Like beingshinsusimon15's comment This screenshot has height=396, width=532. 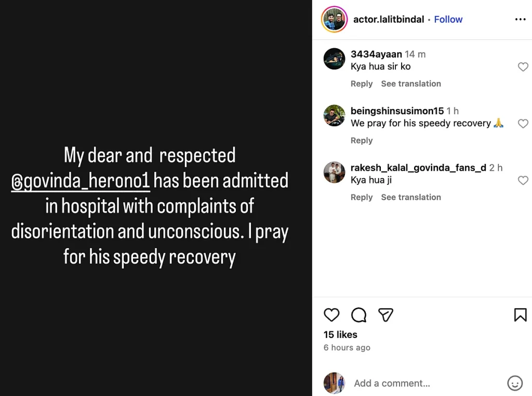point(523,124)
